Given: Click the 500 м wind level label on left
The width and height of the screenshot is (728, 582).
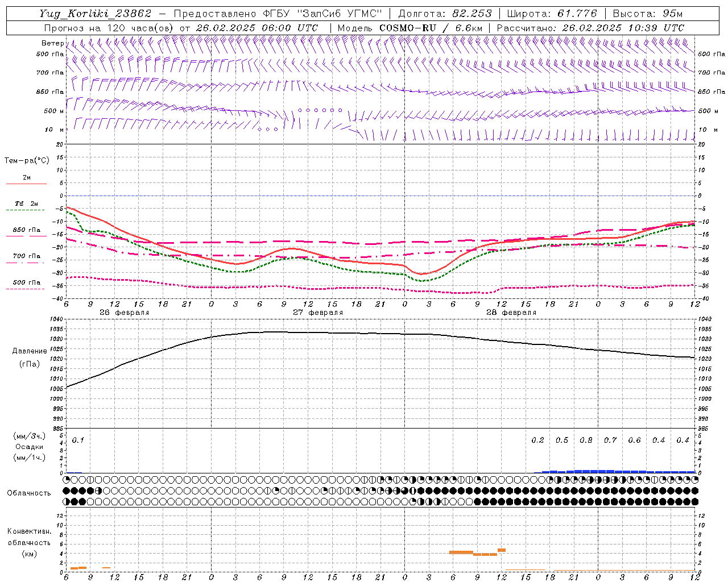Looking at the screenshot, I should (54, 111).
